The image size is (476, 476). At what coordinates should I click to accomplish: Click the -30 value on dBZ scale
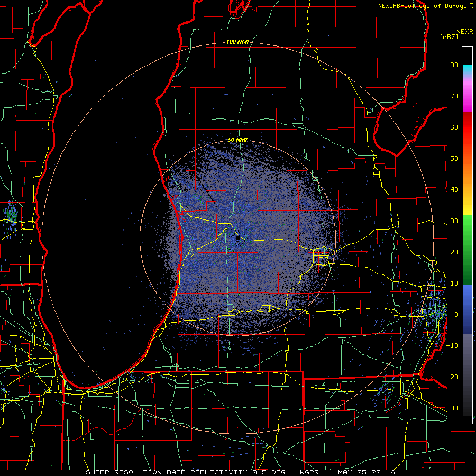(x=452, y=408)
